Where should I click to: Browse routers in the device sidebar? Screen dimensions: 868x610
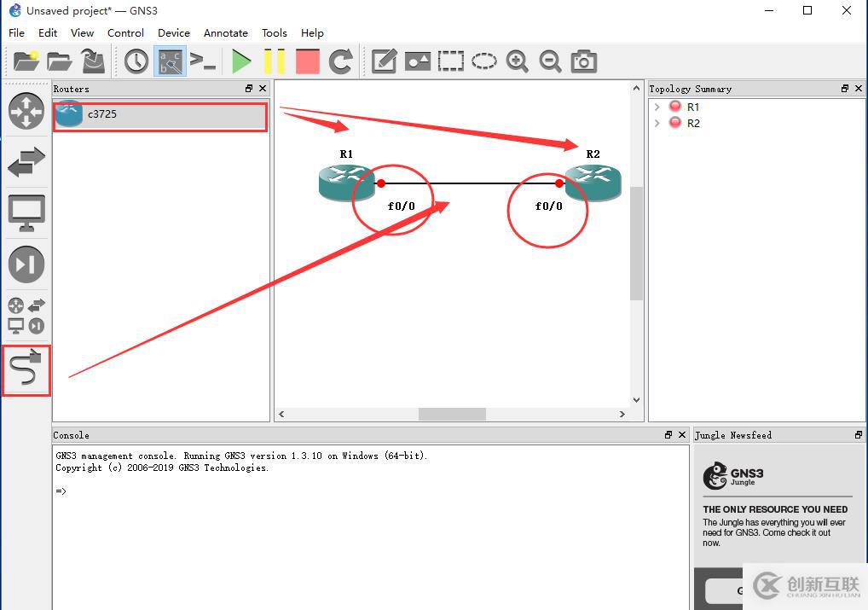tap(26, 112)
